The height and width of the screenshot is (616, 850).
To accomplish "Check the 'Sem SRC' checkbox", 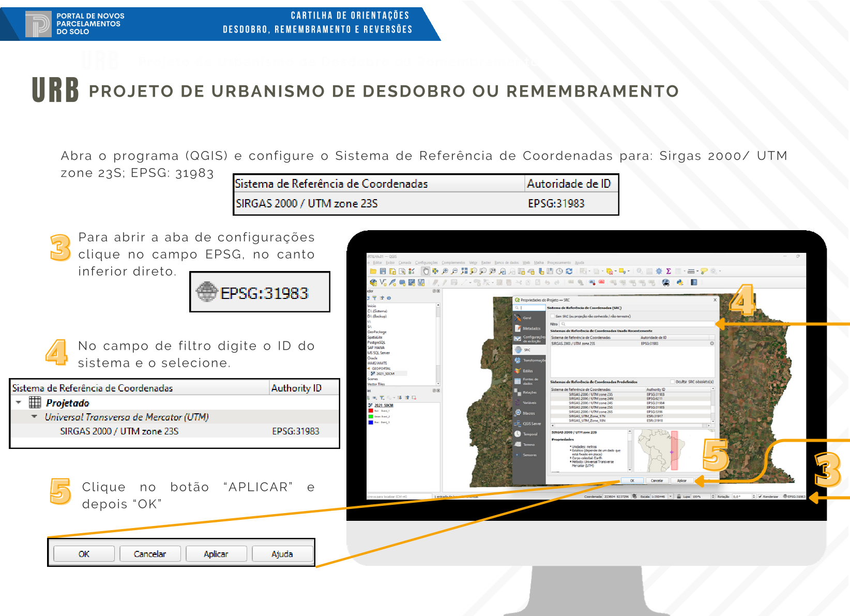I will tap(552, 316).
